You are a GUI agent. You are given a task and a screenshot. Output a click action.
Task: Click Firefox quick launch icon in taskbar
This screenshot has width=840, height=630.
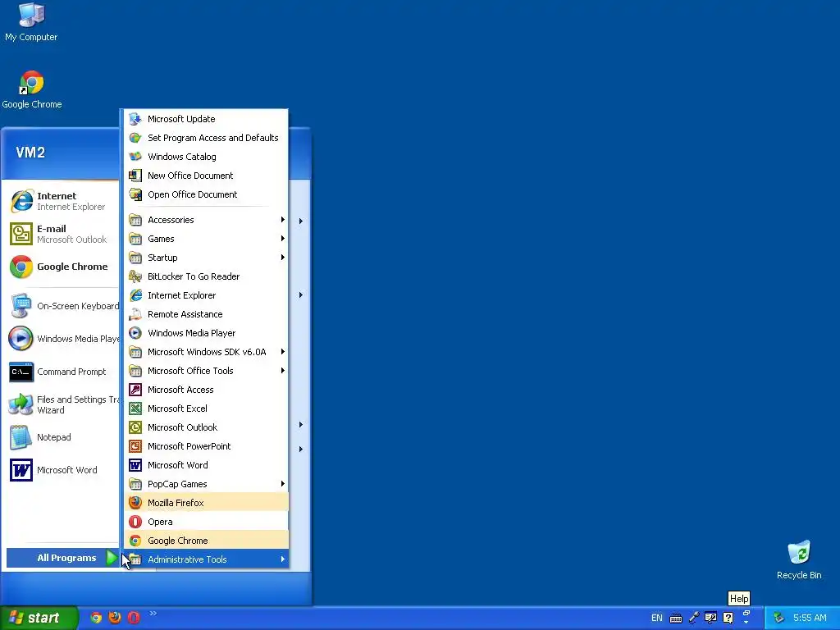pyautogui.click(x=115, y=618)
